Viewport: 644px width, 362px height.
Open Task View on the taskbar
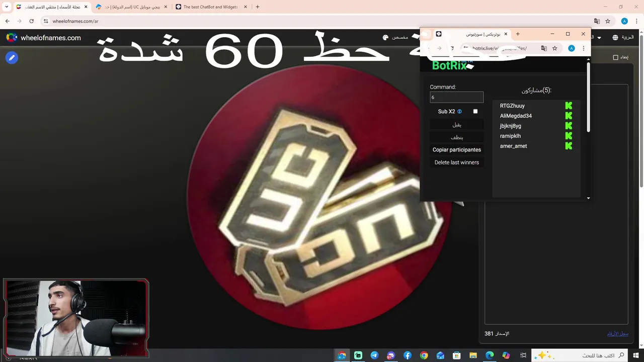click(523, 355)
